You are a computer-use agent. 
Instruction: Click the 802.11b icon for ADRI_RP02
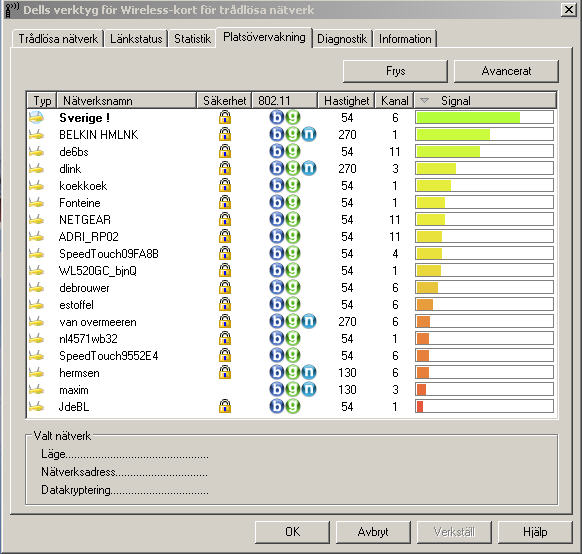(x=277, y=236)
